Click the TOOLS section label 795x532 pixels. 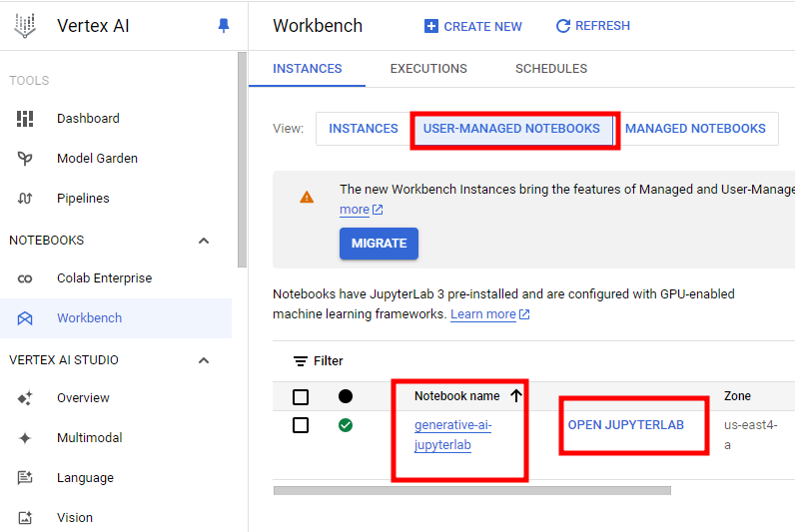pyautogui.click(x=29, y=81)
